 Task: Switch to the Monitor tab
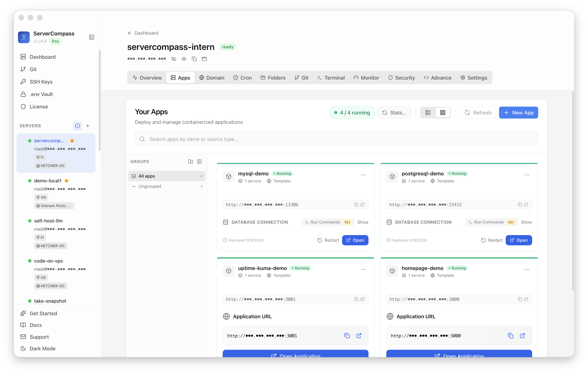click(x=366, y=78)
